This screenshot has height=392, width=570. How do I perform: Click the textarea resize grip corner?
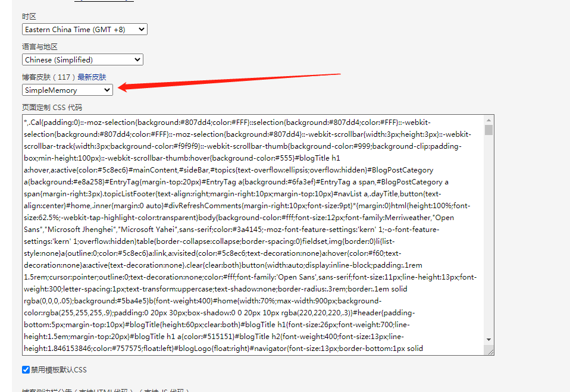point(490,352)
